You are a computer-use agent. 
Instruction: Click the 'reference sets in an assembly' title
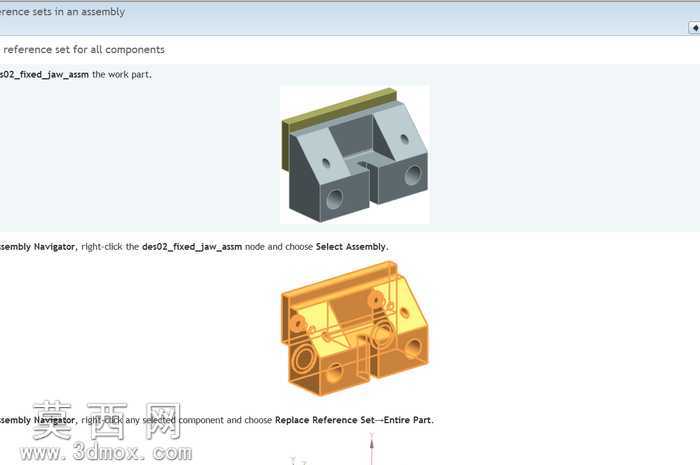pyautogui.click(x=62, y=12)
